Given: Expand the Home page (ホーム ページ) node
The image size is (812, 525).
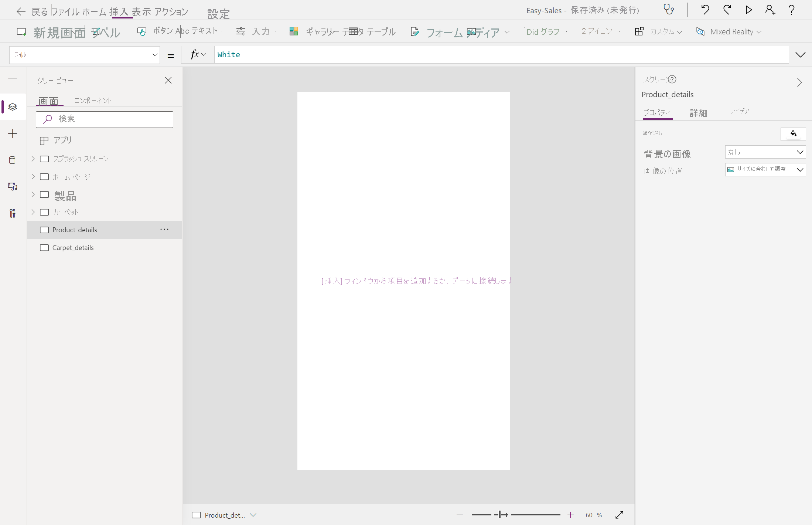Looking at the screenshot, I should pyautogui.click(x=33, y=176).
